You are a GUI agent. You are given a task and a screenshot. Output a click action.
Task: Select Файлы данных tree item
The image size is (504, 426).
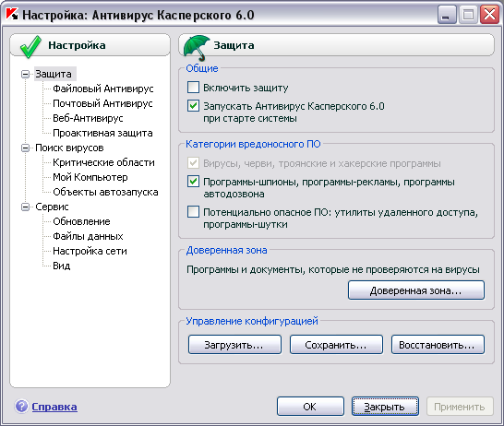(88, 236)
